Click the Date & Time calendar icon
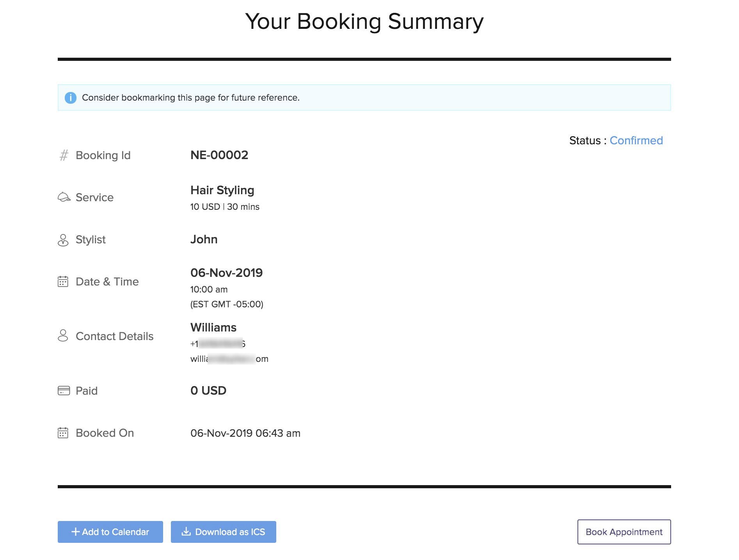The width and height of the screenshot is (739, 560). [x=63, y=282]
